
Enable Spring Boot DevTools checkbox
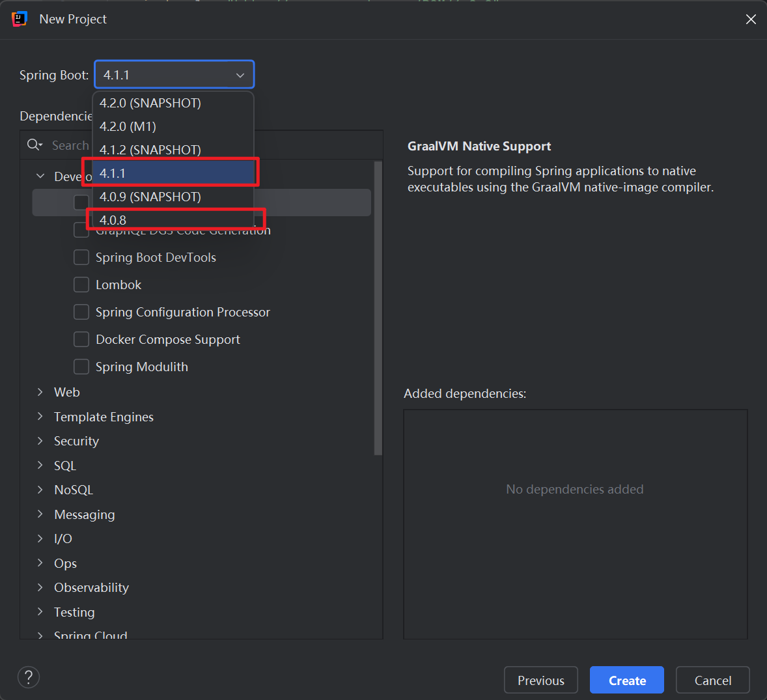coord(81,257)
